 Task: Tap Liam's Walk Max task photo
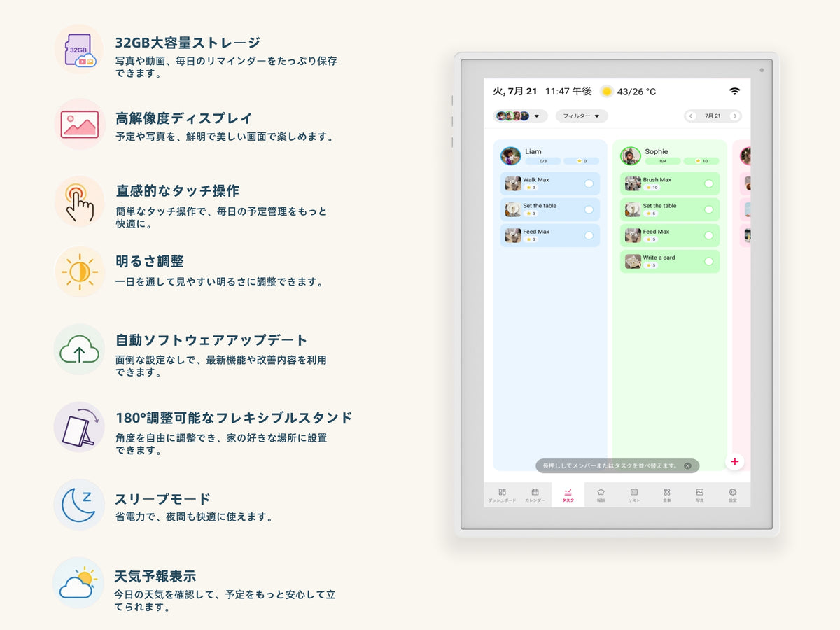(513, 183)
